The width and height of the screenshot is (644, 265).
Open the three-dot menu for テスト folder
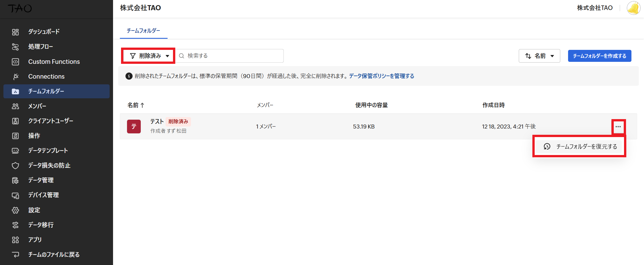[618, 127]
